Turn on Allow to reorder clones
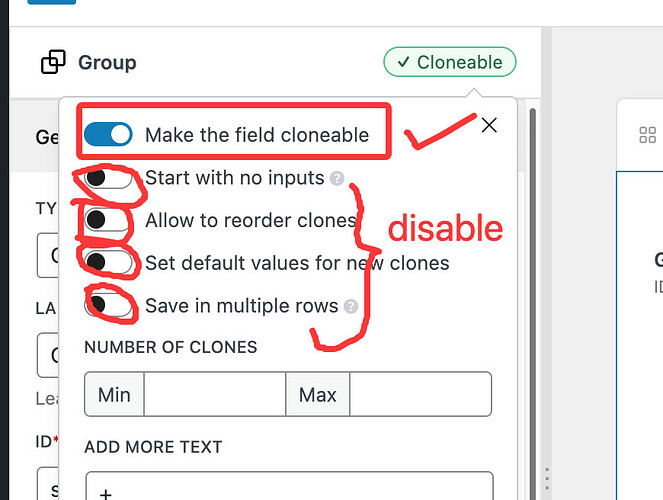The width and height of the screenshot is (663, 500). pos(108,220)
